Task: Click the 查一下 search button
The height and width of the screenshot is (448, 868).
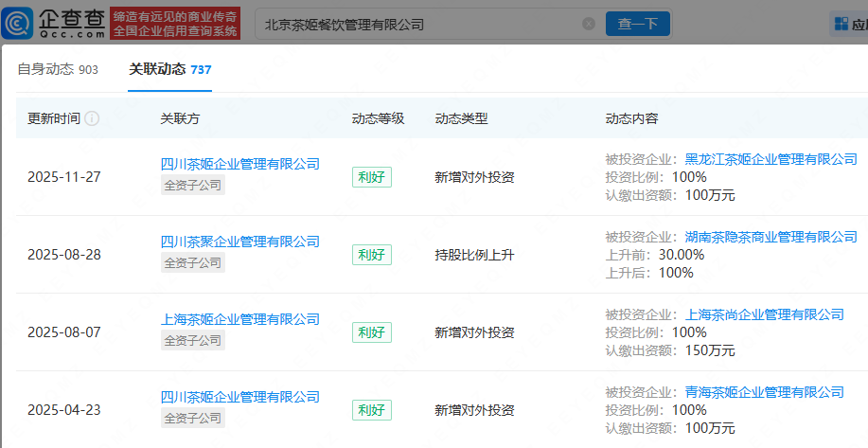Action: (x=637, y=24)
